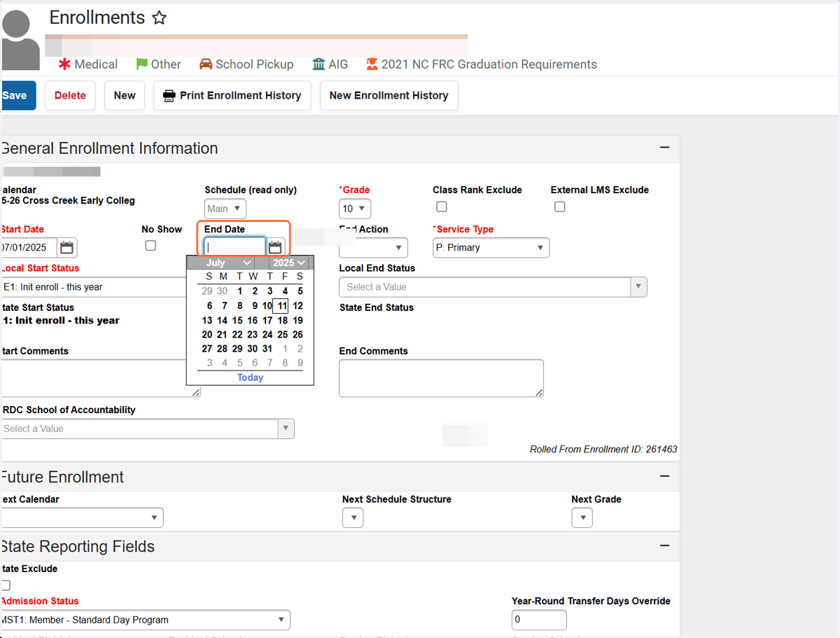Click the AIG building icon
The width and height of the screenshot is (840, 638).
coord(318,64)
